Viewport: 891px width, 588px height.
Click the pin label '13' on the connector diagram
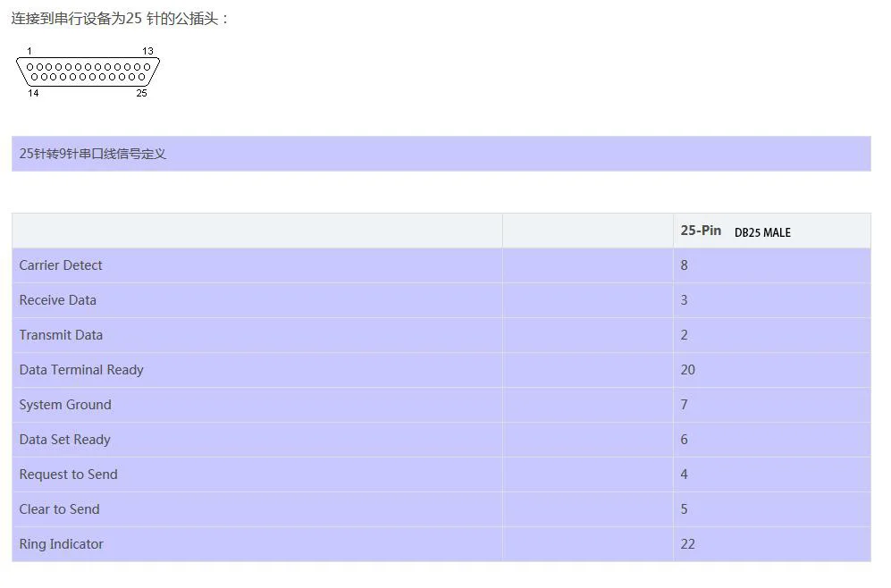(147, 51)
